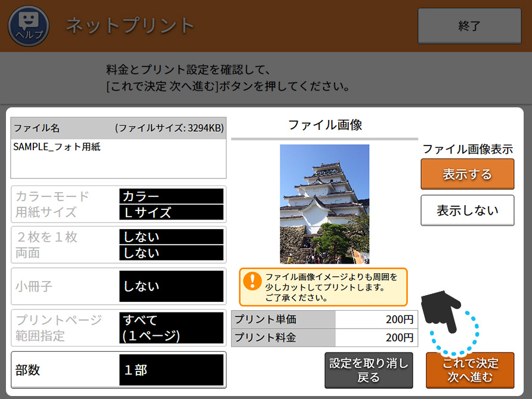Image resolution: width=532 pixels, height=399 pixels.
Task: Open the 小冊子 booklet setting
Action: coord(171,286)
